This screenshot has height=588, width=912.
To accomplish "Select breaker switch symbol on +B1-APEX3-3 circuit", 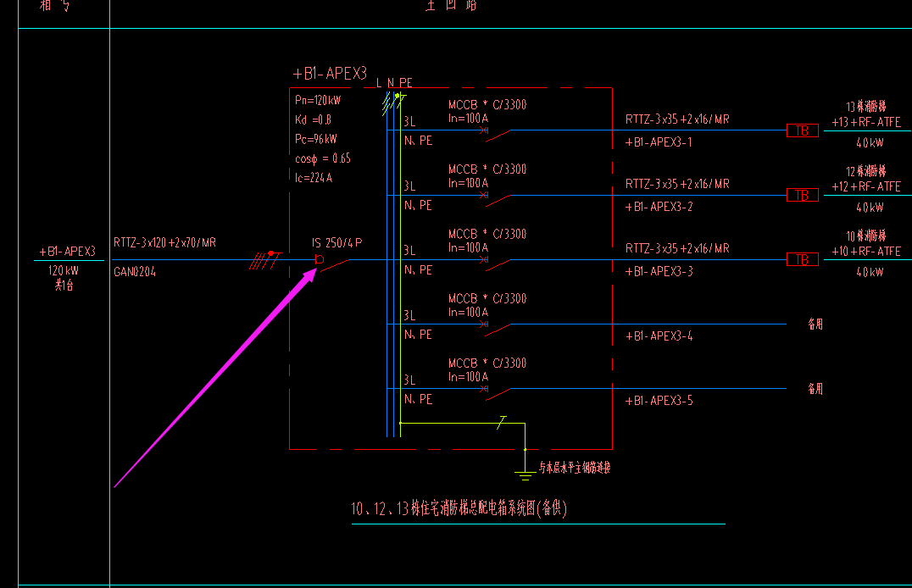I will pyautogui.click(x=496, y=263).
